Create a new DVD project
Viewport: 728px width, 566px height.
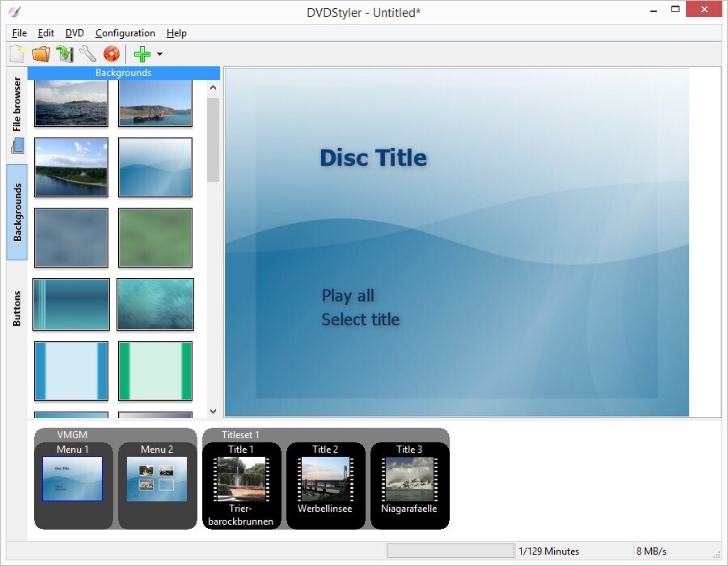pyautogui.click(x=17, y=53)
